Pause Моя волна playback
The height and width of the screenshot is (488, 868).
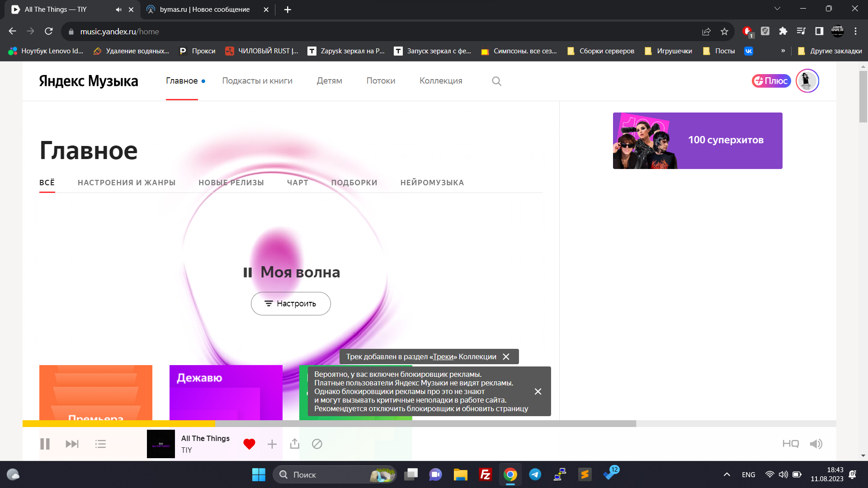(247, 272)
